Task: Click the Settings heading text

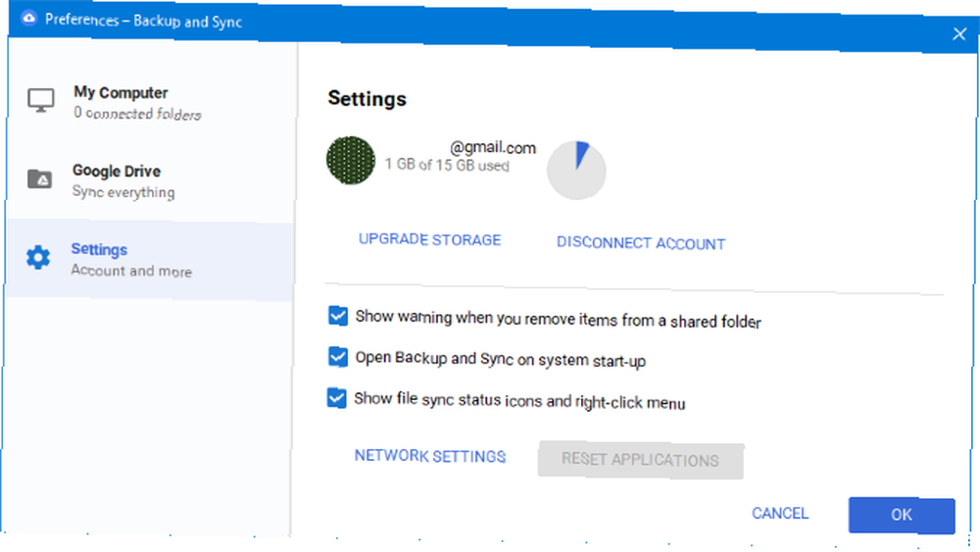Action: click(x=367, y=99)
